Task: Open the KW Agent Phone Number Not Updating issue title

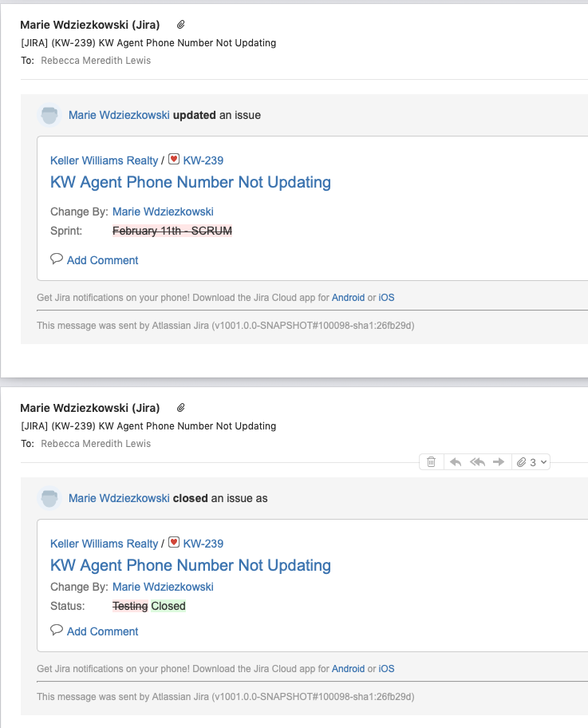Action: pyautogui.click(x=191, y=182)
